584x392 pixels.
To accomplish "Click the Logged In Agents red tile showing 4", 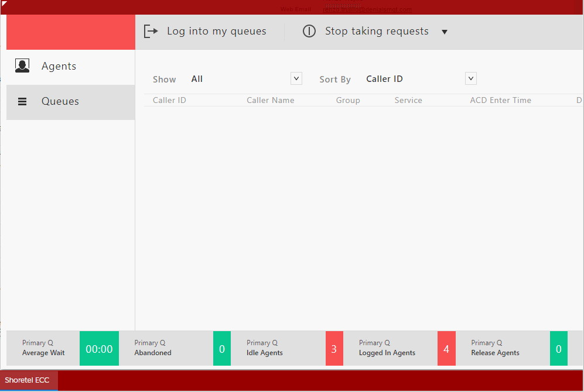I will [446, 349].
